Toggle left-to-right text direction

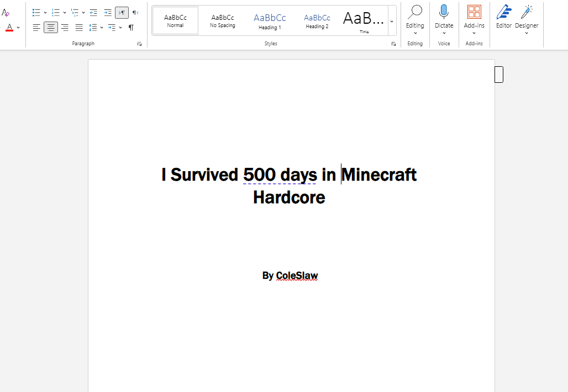(122, 13)
